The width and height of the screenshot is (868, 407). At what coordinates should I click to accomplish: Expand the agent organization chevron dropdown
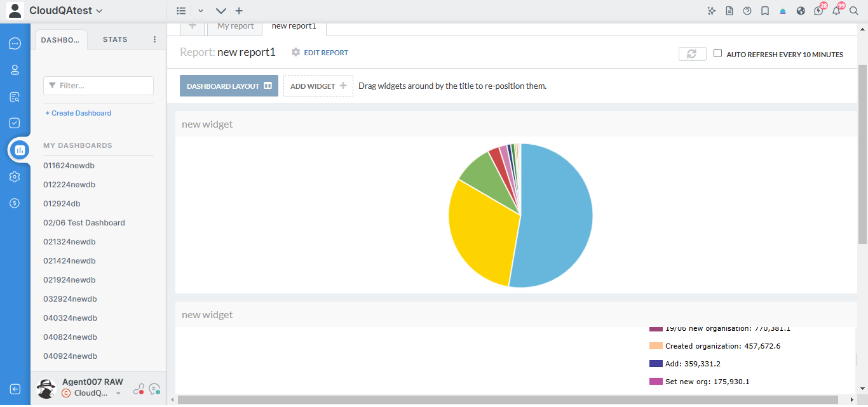tap(118, 394)
